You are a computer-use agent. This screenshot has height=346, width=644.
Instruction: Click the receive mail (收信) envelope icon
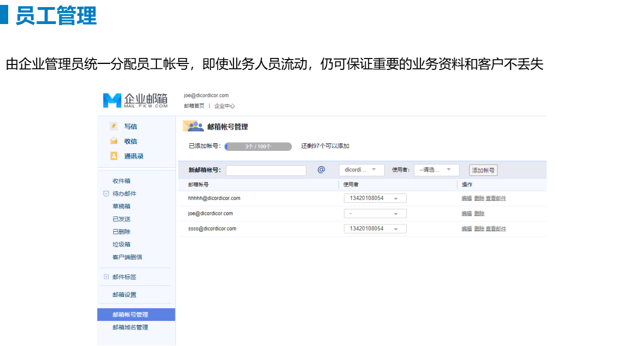click(x=114, y=141)
